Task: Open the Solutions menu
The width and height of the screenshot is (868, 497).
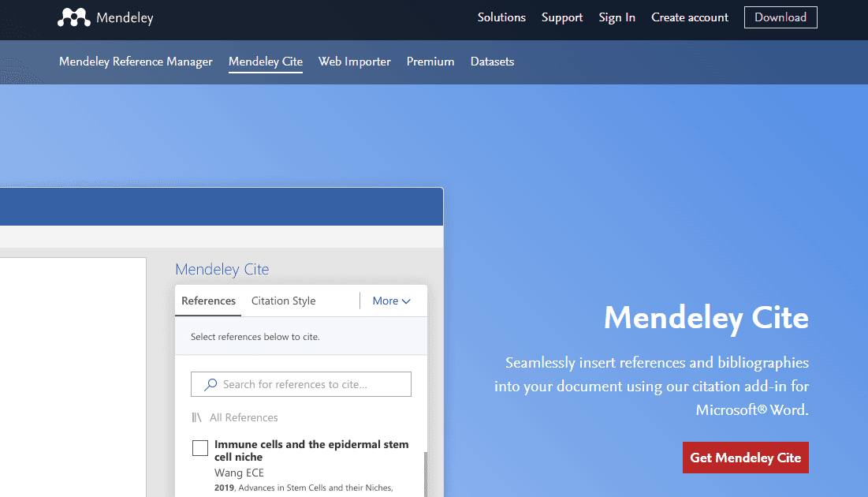Action: click(501, 17)
